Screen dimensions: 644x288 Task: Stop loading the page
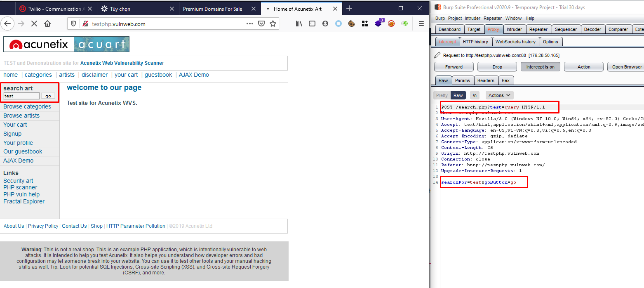coord(34,24)
